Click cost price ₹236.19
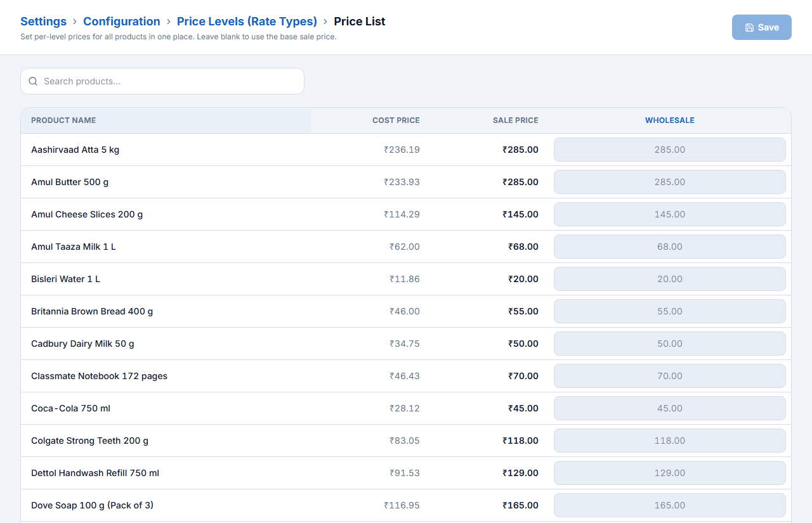Image resolution: width=812 pixels, height=523 pixels. tap(402, 150)
